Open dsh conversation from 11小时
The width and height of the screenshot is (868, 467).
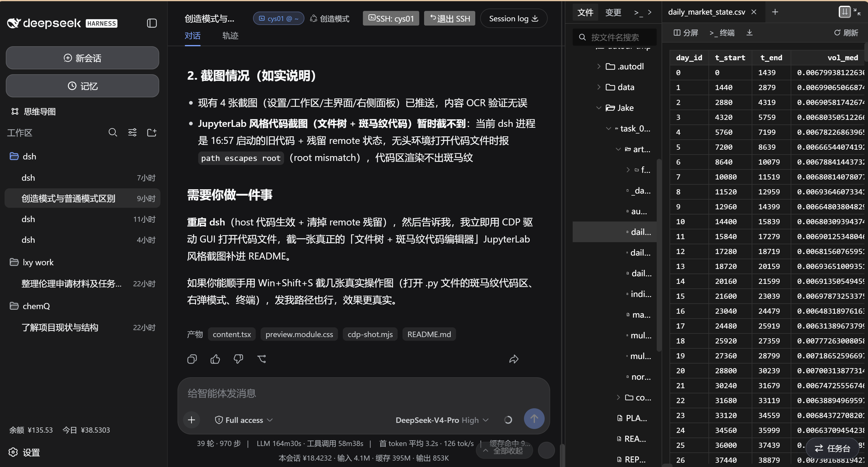point(82,219)
